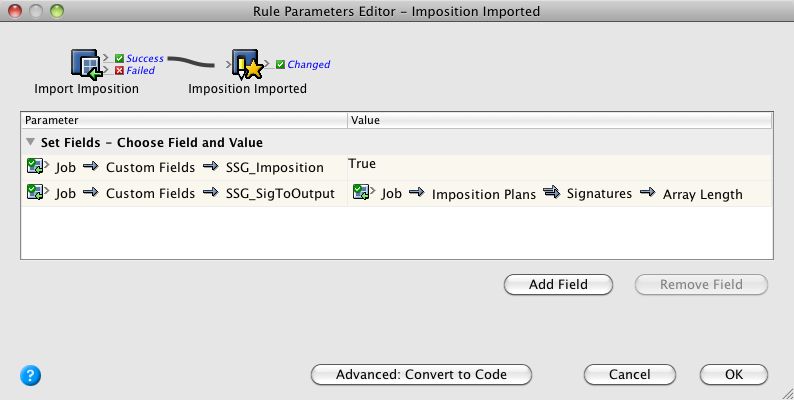Viewport: 794px width, 400px height.
Task: Confirm with the OK button
Action: click(734, 375)
